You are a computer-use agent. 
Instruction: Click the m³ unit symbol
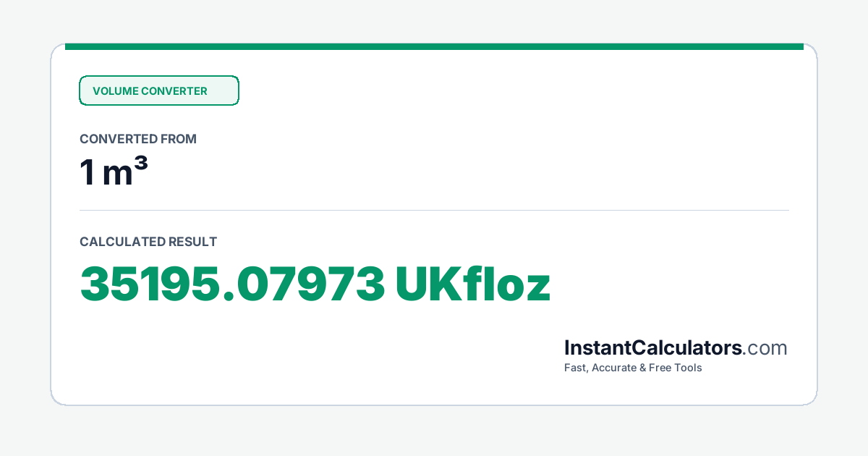[125, 173]
